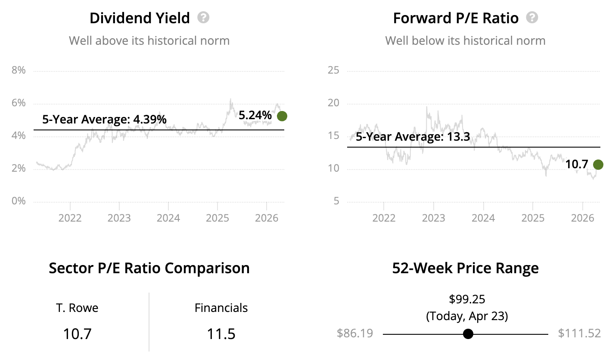609x364 pixels.
Task: Click the $111.52 52-week high price
Action: point(579,333)
